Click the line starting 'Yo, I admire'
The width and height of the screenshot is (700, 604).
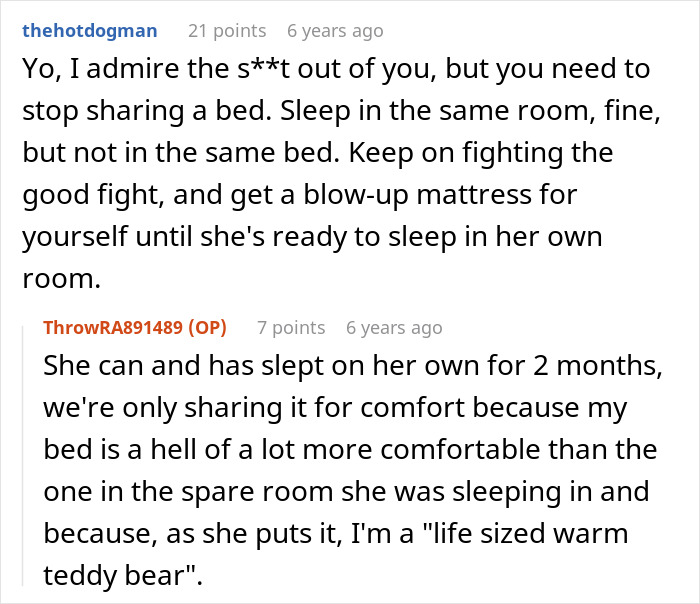[330, 73]
